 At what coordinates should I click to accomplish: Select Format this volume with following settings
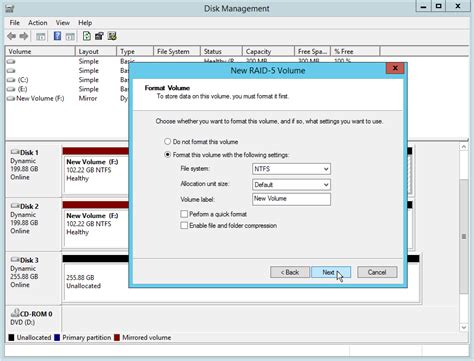(x=167, y=155)
